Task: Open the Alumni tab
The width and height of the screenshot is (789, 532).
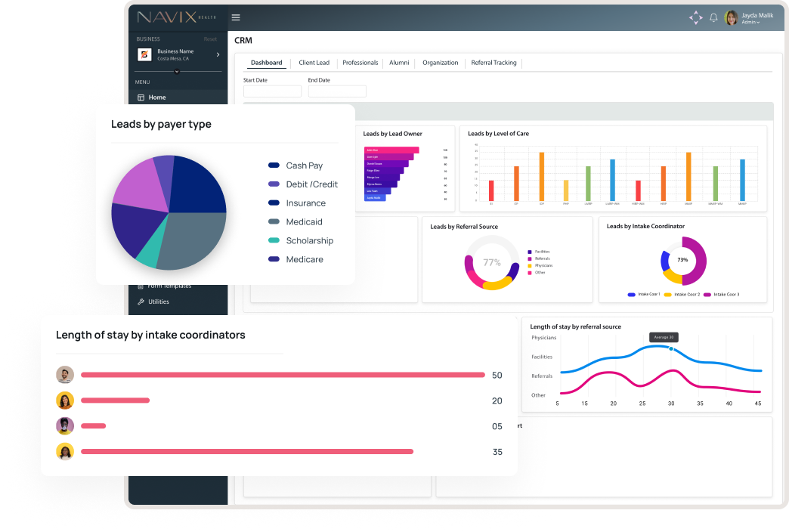Action: [x=399, y=63]
